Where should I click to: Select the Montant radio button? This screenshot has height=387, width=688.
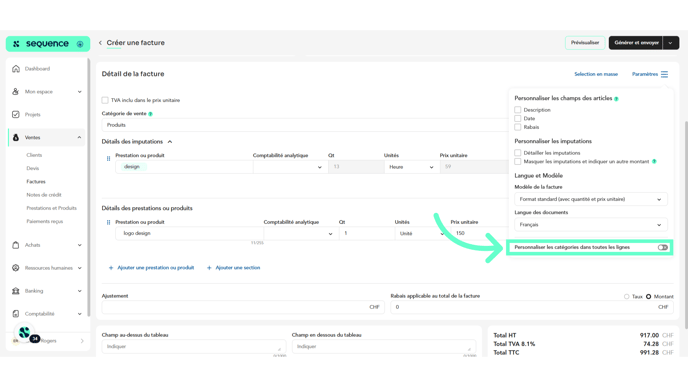649,297
